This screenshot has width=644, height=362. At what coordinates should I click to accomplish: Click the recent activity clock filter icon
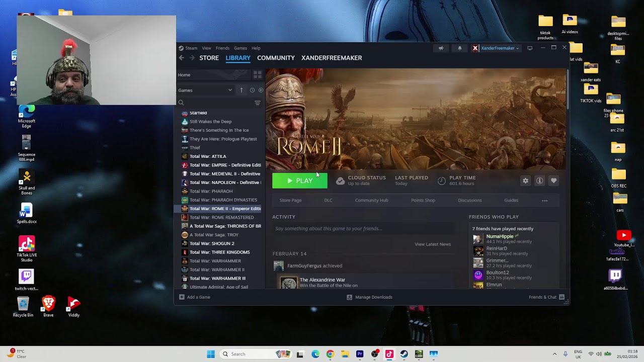click(x=252, y=90)
